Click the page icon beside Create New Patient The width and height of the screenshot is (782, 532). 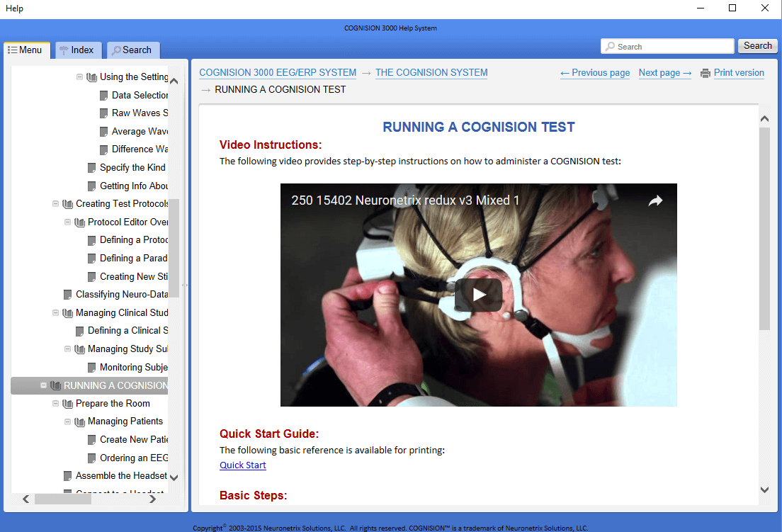tap(92, 440)
